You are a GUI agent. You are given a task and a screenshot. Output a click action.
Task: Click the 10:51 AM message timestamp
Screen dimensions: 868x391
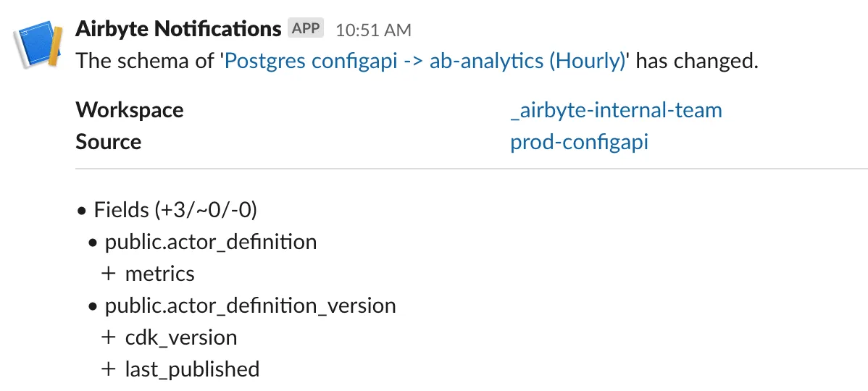pos(373,30)
